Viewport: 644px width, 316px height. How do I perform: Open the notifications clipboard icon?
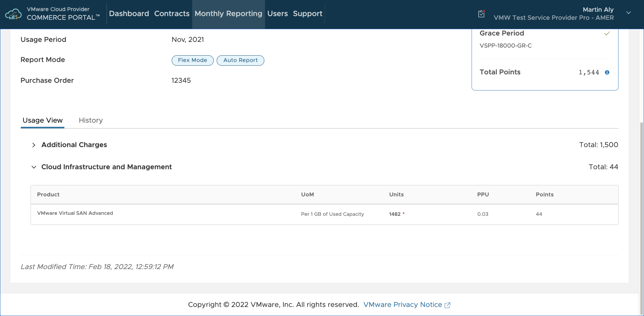(481, 14)
